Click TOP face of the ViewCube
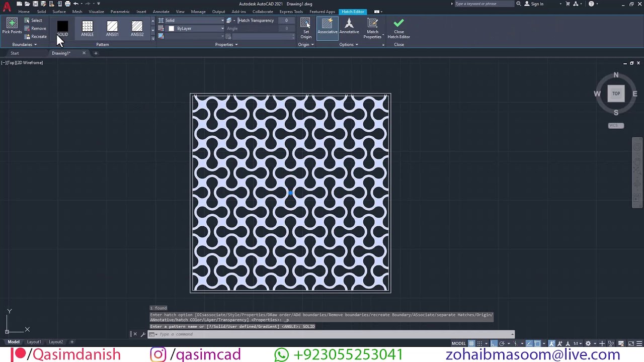 point(616,94)
